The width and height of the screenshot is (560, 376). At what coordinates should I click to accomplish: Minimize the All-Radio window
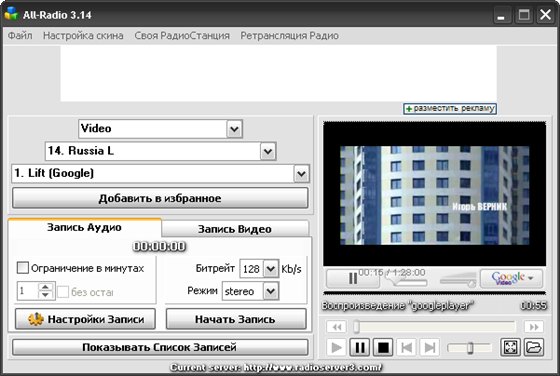coord(501,15)
